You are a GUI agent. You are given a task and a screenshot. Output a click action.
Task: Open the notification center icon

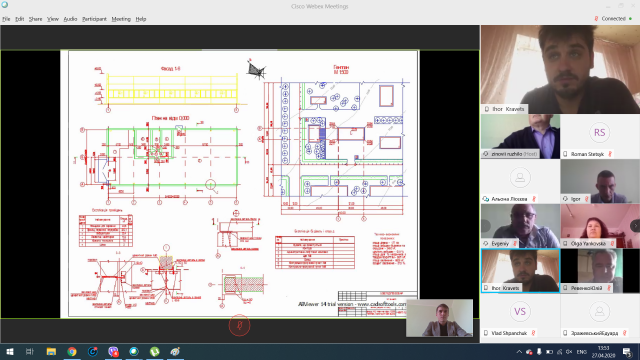click(x=627, y=352)
